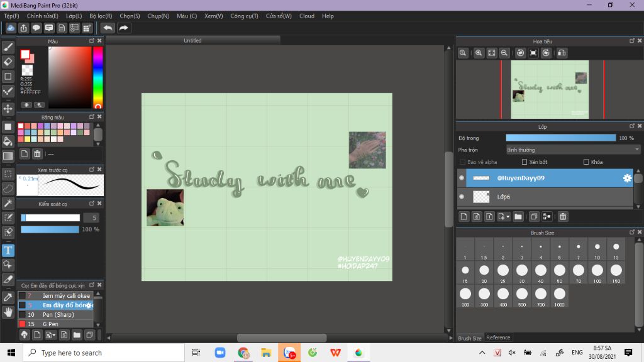The height and width of the screenshot is (362, 644).
Task: Open the Chỉnh sửa(E) menu
Action: coord(42,16)
